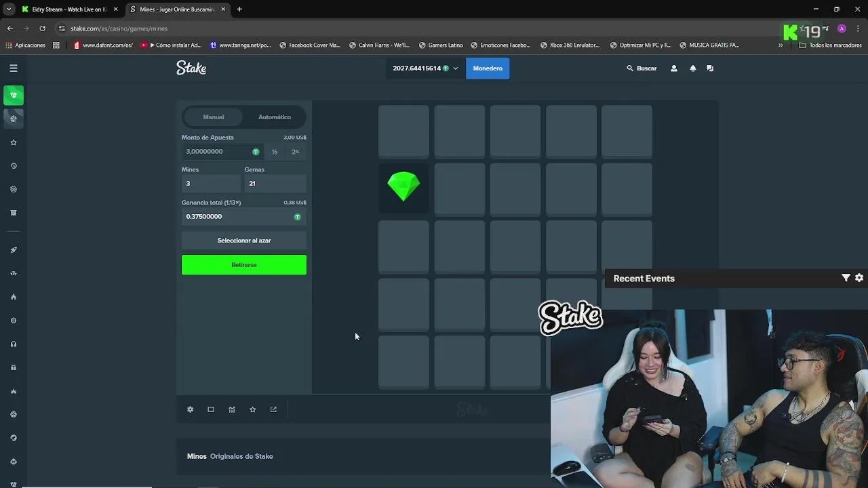Open the Chrome media control icon
Screen dimensions: 868x488
pyautogui.click(x=825, y=28)
